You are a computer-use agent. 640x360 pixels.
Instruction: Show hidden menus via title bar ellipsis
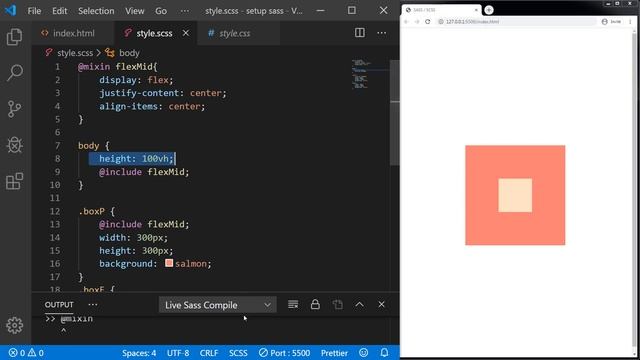coord(185,11)
